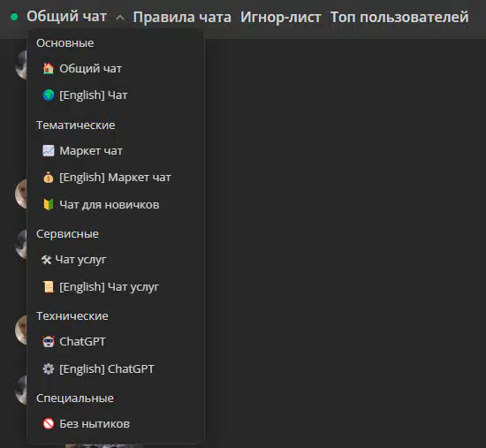Open the Правила чата link
Viewport: 486px width, 448px height.
[x=182, y=18]
